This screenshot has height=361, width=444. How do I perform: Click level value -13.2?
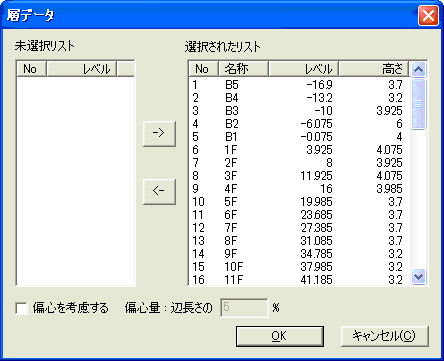319,98
